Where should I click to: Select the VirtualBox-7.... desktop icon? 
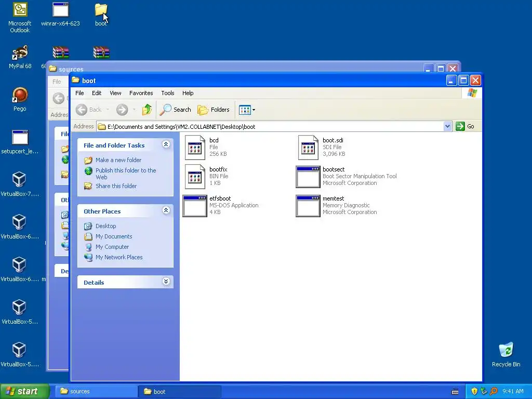click(x=20, y=184)
